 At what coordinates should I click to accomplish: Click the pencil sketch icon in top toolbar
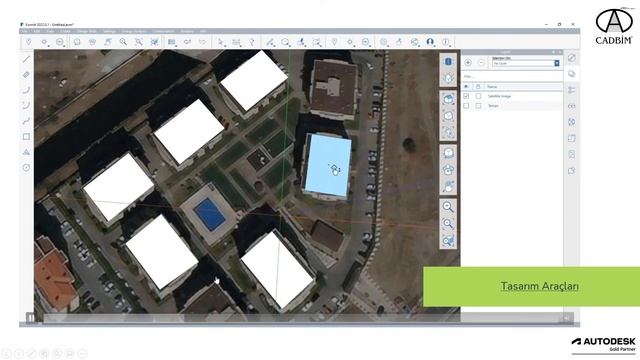(x=270, y=42)
